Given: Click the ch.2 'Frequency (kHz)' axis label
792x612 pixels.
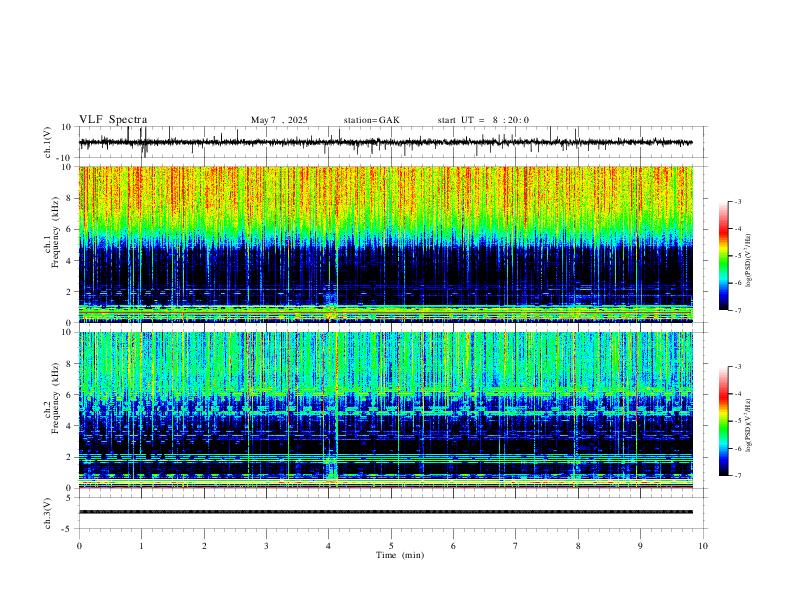Looking at the screenshot, I should pos(55,398).
